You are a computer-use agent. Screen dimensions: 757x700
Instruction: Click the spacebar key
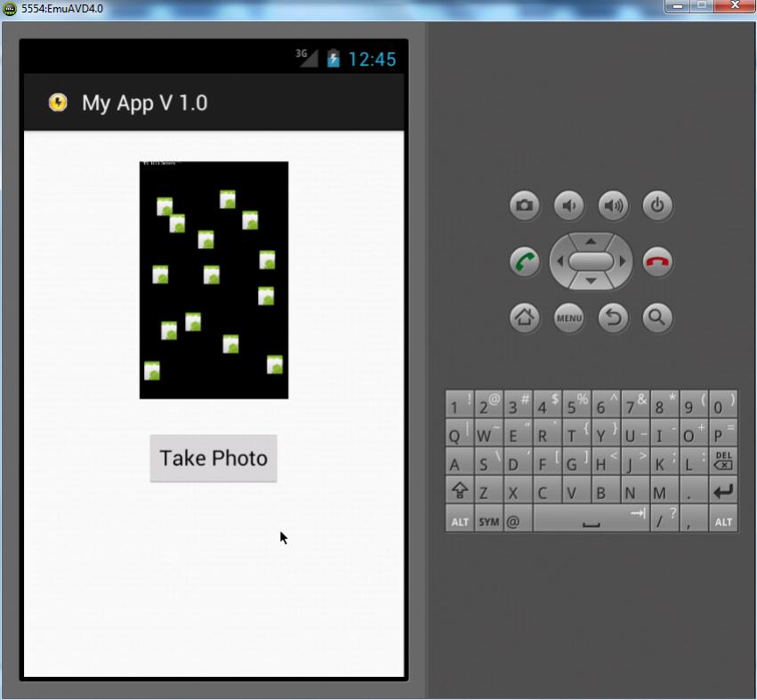592,519
